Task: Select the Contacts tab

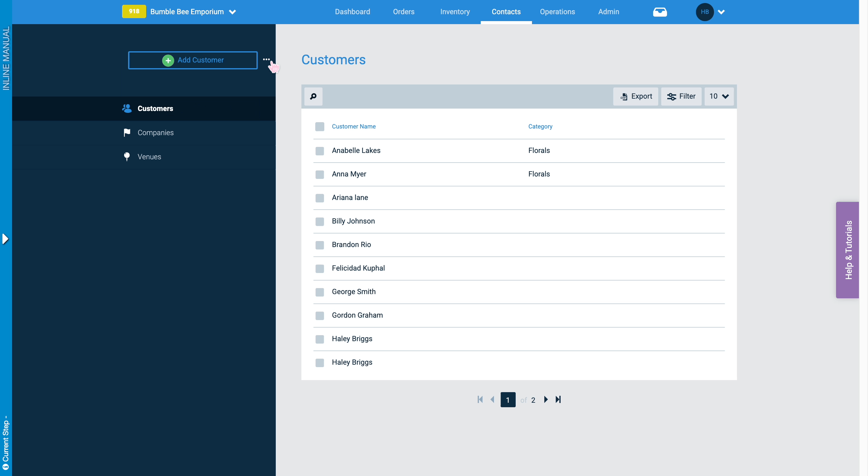Action: pos(506,12)
